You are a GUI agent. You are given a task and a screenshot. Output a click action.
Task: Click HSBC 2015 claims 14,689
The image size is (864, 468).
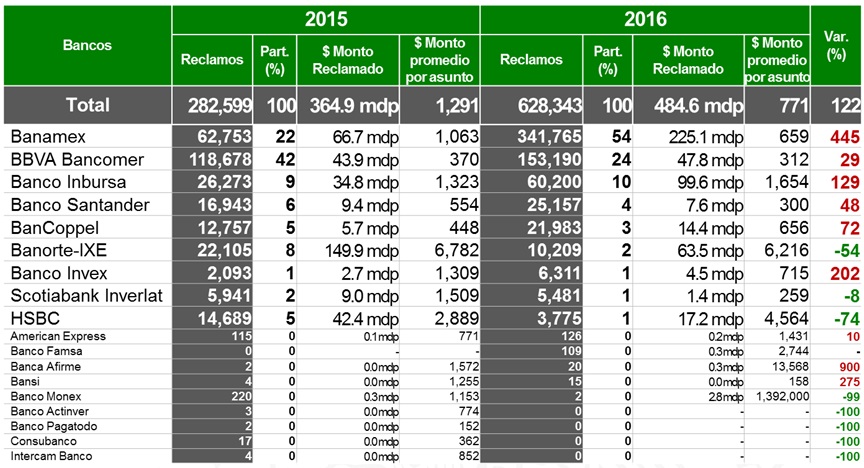224,319
